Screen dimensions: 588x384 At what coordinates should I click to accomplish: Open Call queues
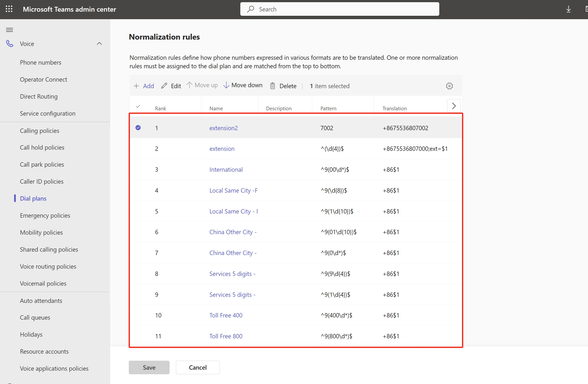pos(35,318)
